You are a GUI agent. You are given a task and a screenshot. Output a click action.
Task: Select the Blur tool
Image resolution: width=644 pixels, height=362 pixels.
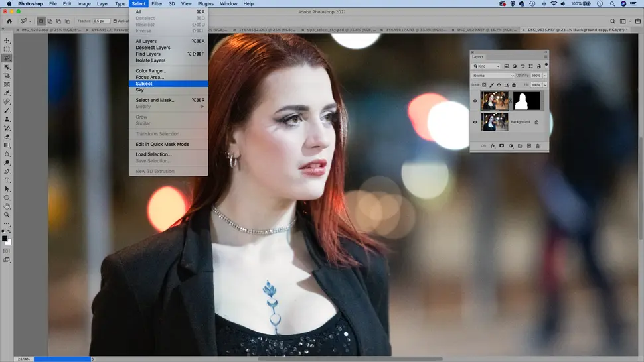(7, 154)
